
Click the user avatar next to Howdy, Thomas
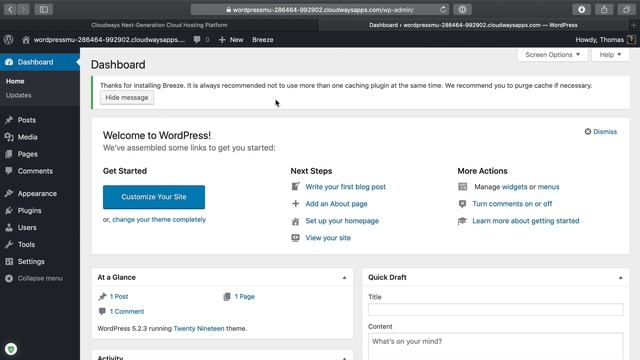(631, 40)
